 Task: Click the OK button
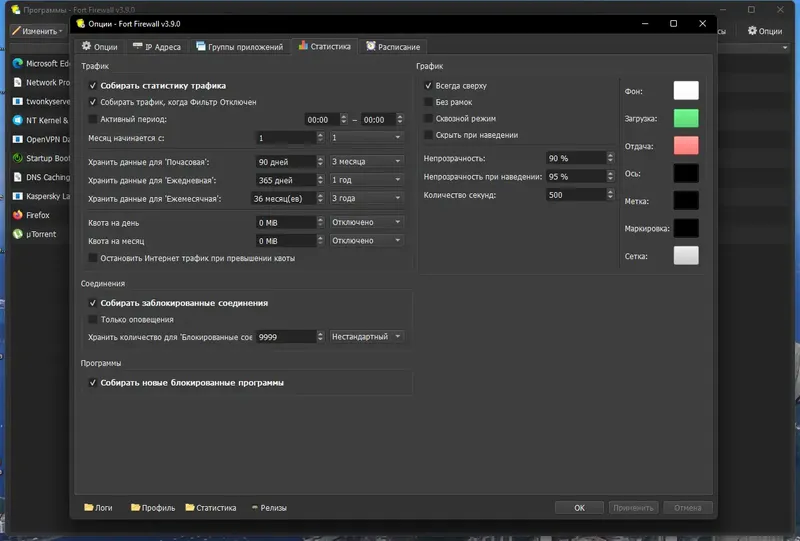tap(579, 508)
